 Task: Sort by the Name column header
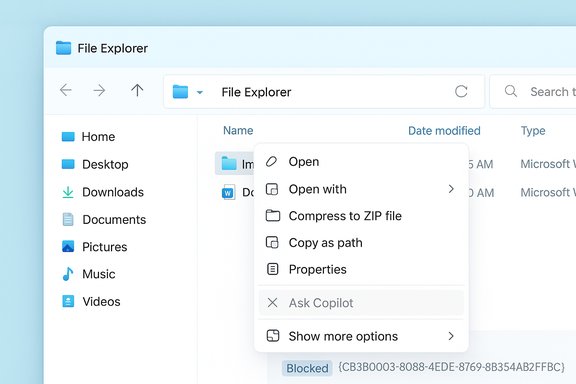click(x=238, y=130)
